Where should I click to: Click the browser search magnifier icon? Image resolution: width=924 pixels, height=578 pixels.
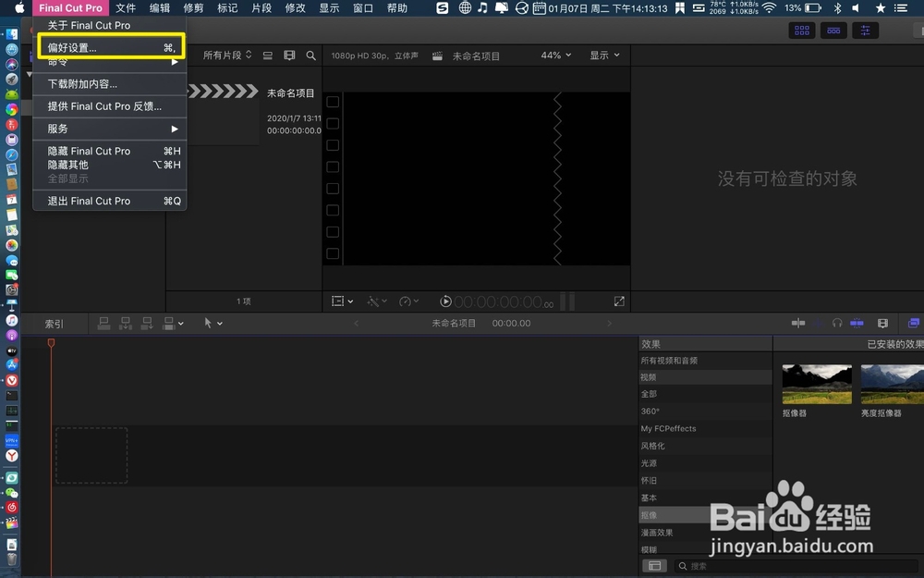tap(310, 55)
